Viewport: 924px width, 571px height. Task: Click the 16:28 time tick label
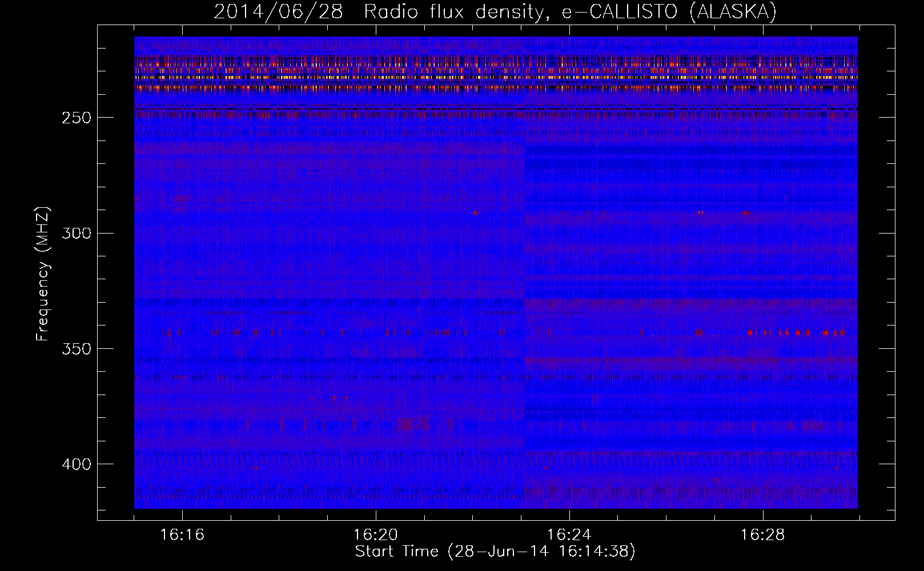[x=763, y=535]
